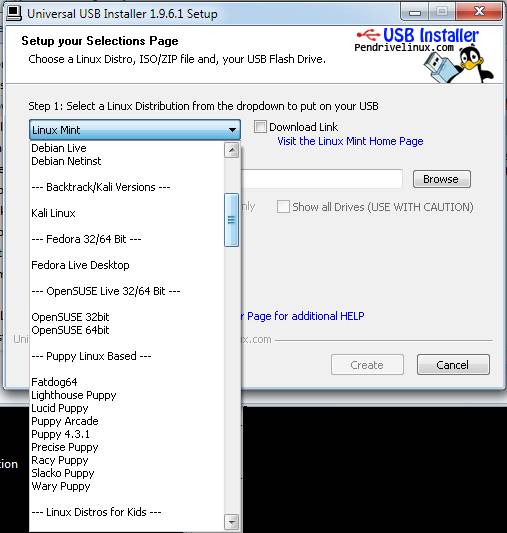The width and height of the screenshot is (507, 533).
Task: Choose Fedora Live Desktop in the list
Action: coord(80,265)
